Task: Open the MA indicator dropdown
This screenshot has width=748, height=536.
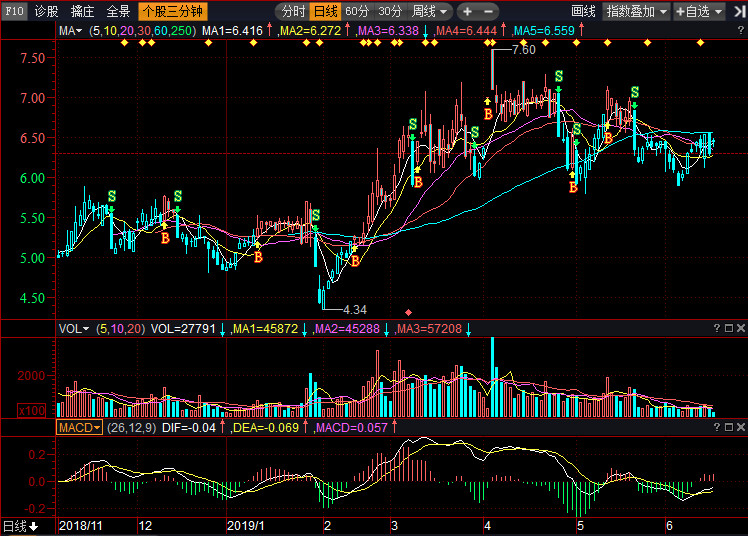Action: point(71,31)
